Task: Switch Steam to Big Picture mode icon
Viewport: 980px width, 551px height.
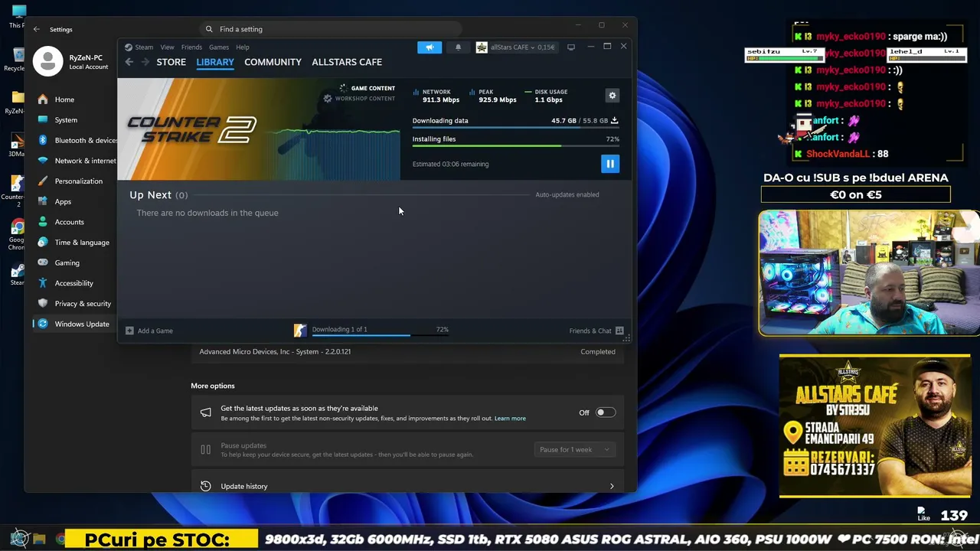Action: click(x=570, y=47)
